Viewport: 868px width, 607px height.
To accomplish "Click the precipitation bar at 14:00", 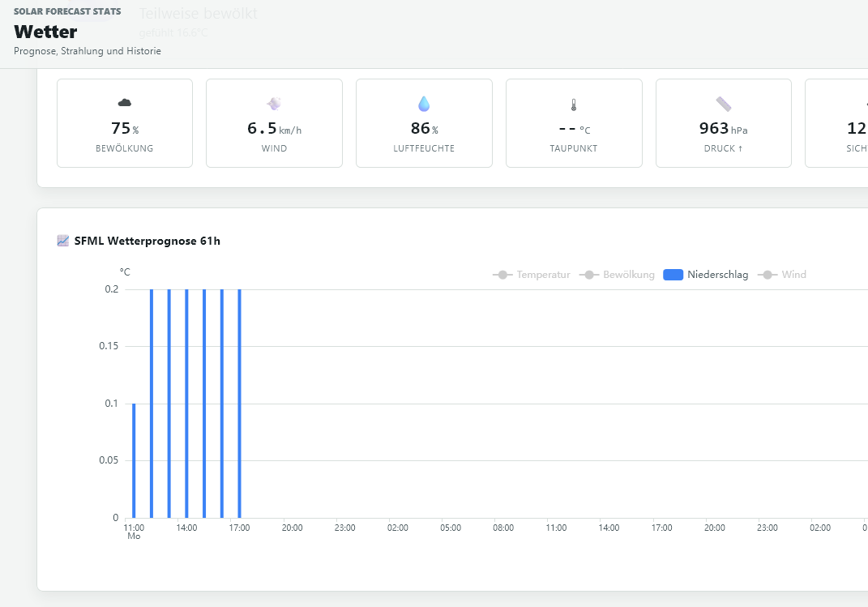I will pos(186,404).
